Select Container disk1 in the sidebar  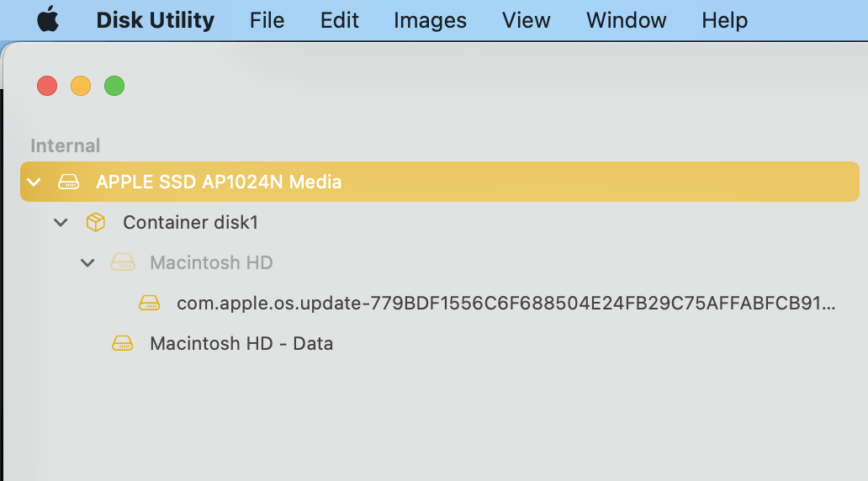pyautogui.click(x=190, y=222)
